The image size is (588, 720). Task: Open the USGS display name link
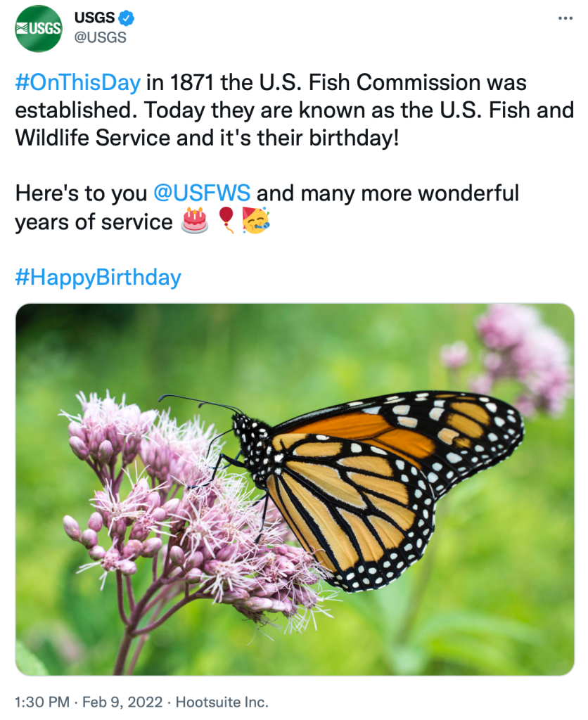click(94, 18)
